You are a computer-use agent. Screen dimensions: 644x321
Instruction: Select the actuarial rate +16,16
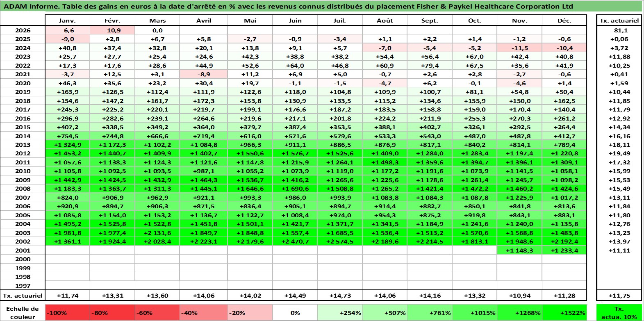pyautogui.click(x=619, y=136)
